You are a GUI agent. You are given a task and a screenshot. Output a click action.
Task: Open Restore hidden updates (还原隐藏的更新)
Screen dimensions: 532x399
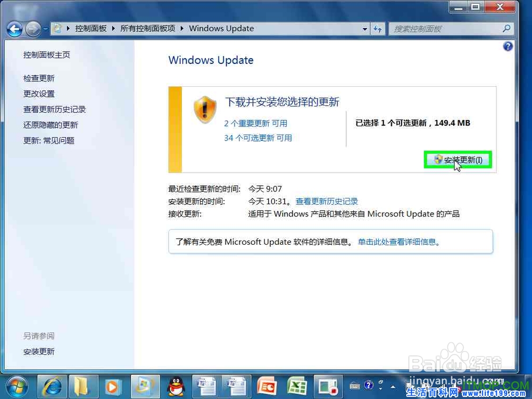(51, 125)
